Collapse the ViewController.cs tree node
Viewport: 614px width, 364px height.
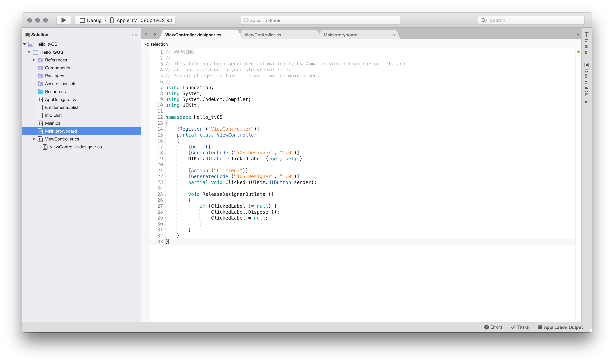coord(34,139)
